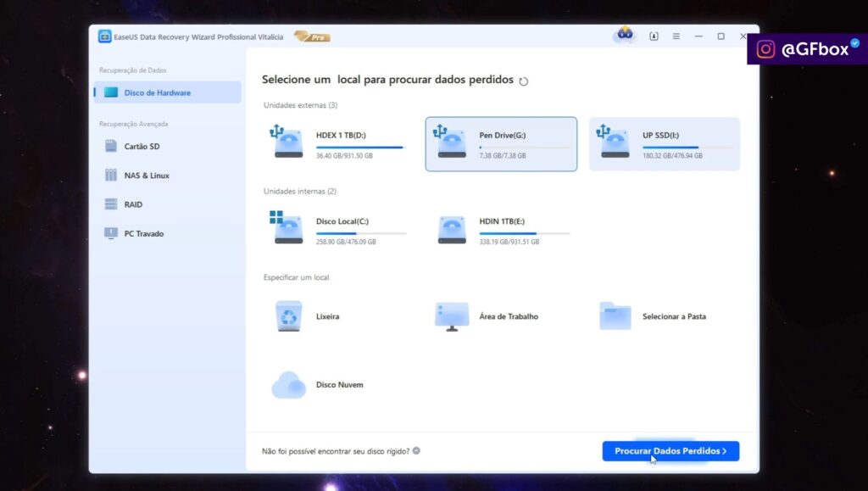This screenshot has width=868, height=491.
Task: Select the Pen Drive (G:) USB drive icon
Action: point(449,142)
